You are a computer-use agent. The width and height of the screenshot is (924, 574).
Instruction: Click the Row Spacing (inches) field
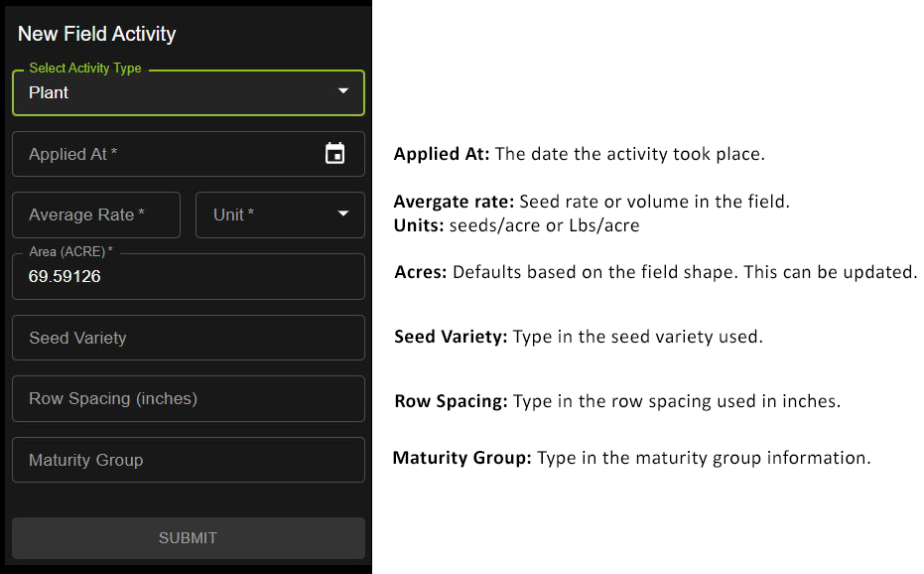tap(188, 398)
